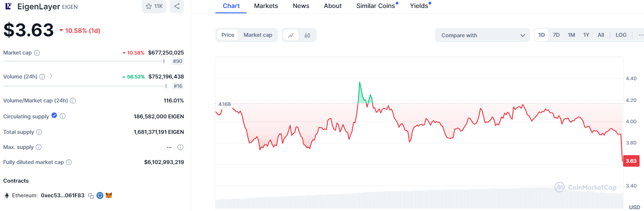644x211 pixels.
Task: Click the 186,582,000 EIGEN circulating supply
Action: point(159,117)
